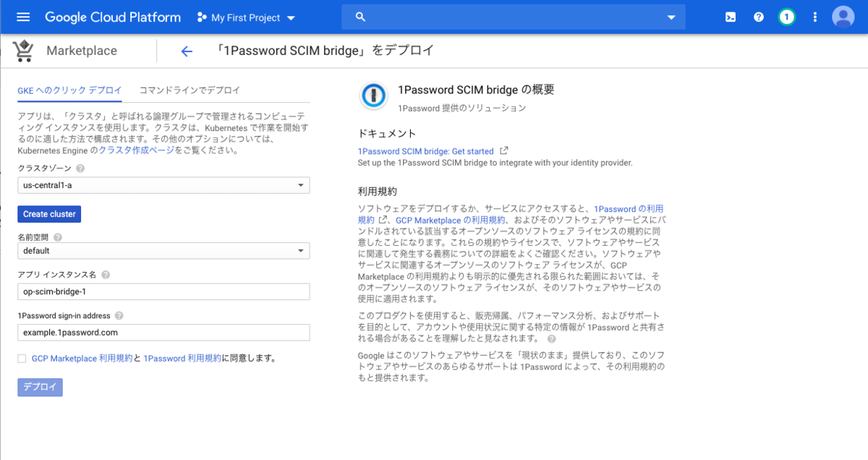Expand the My First Project selector

pyautogui.click(x=246, y=17)
